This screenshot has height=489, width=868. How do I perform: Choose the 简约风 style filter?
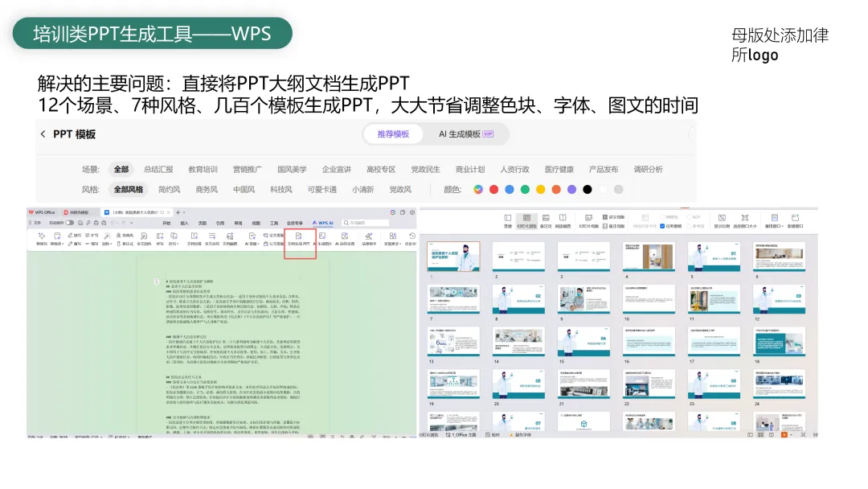click(x=169, y=189)
